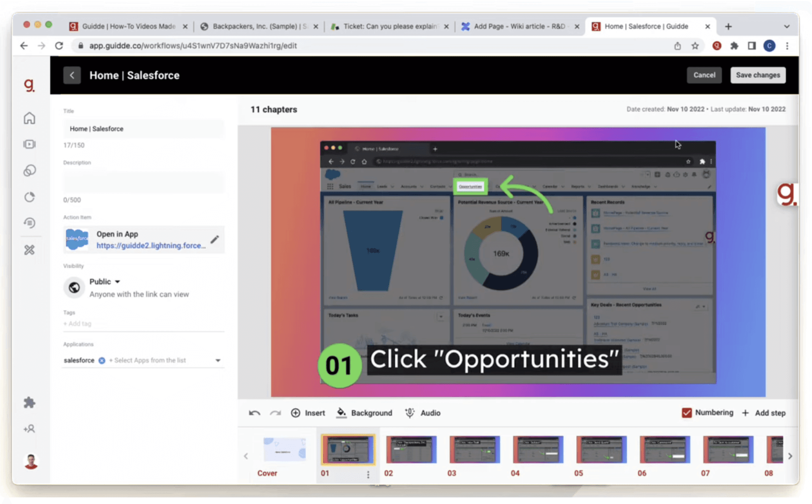
Task: Open the Background color options
Action: coord(364,413)
